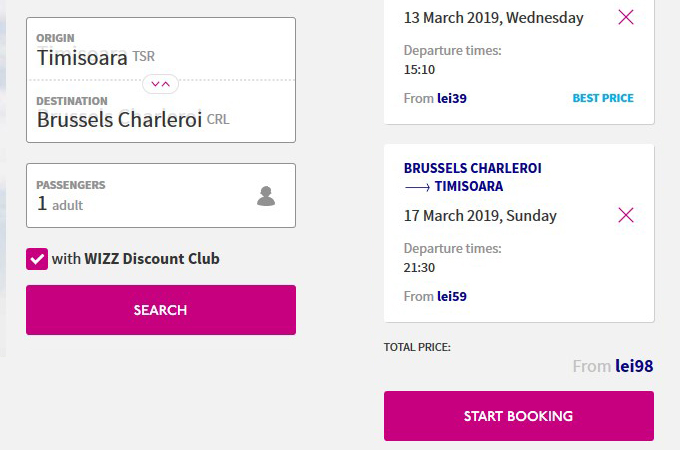This screenshot has height=450, width=680.
Task: Click the SEARCH button
Action: tap(161, 310)
